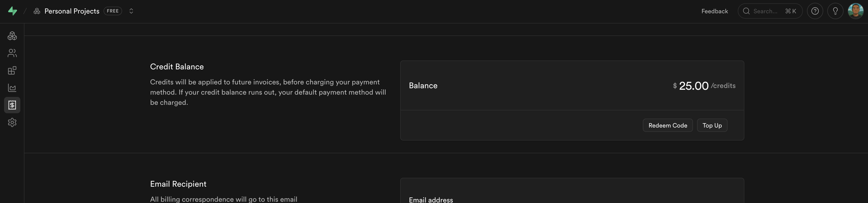Select the Billing sidebar icon
This screenshot has width=868, height=203.
[x=12, y=105]
